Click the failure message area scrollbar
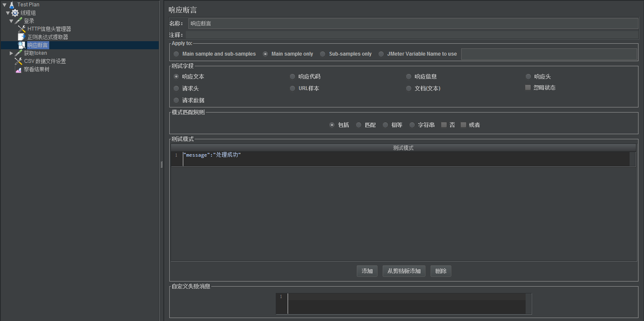Image resolution: width=644 pixels, height=321 pixels. coord(528,303)
